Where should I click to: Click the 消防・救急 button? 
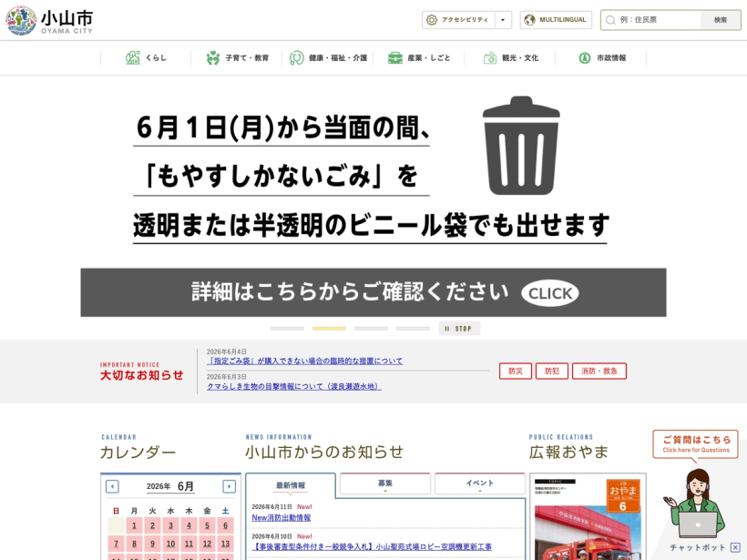coord(599,371)
